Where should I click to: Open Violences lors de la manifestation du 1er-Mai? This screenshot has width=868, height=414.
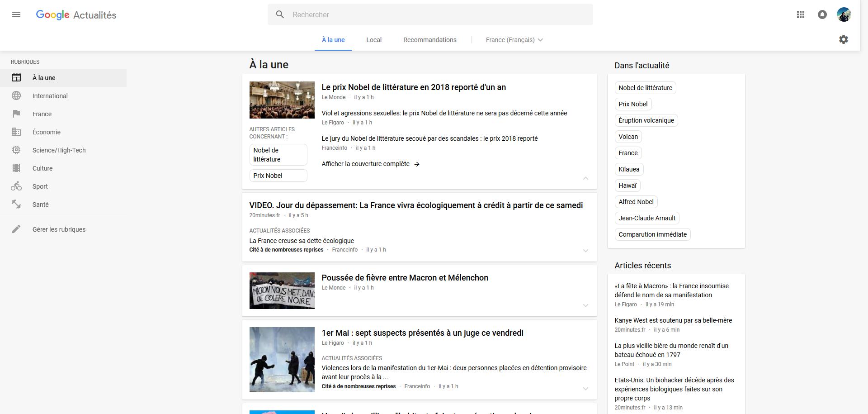[x=454, y=372]
